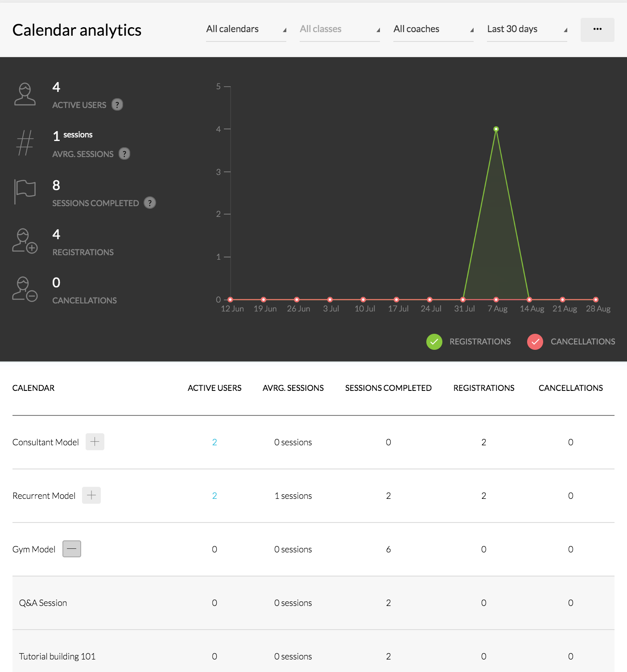This screenshot has height=672, width=627.
Task: Click the registrations user-plus icon
Action: (x=25, y=241)
